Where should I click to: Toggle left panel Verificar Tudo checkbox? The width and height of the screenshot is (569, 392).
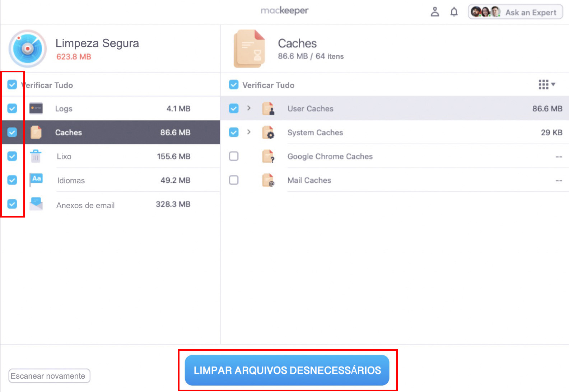click(12, 85)
